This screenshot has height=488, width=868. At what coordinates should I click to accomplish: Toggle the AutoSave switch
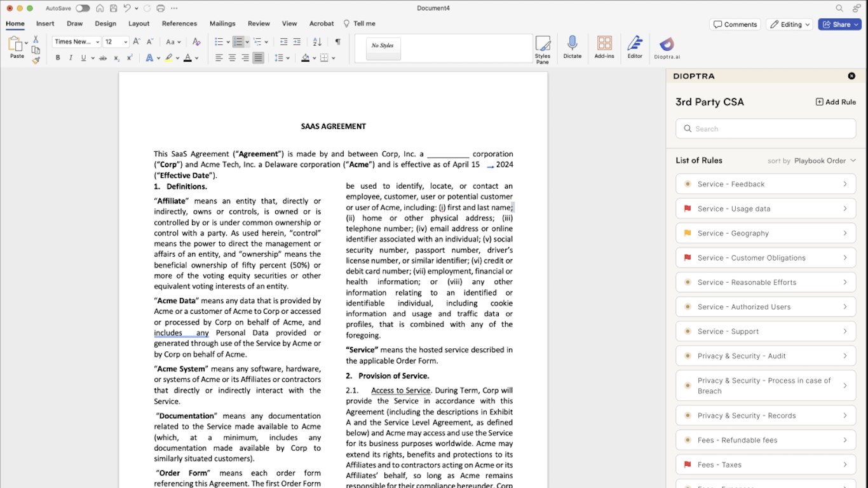tap(83, 8)
